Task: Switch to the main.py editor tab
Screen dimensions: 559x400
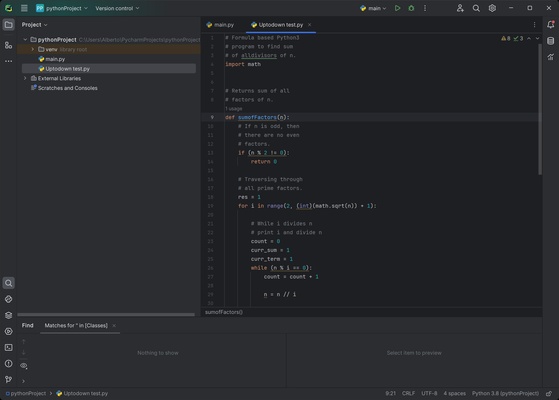Action: [220, 25]
